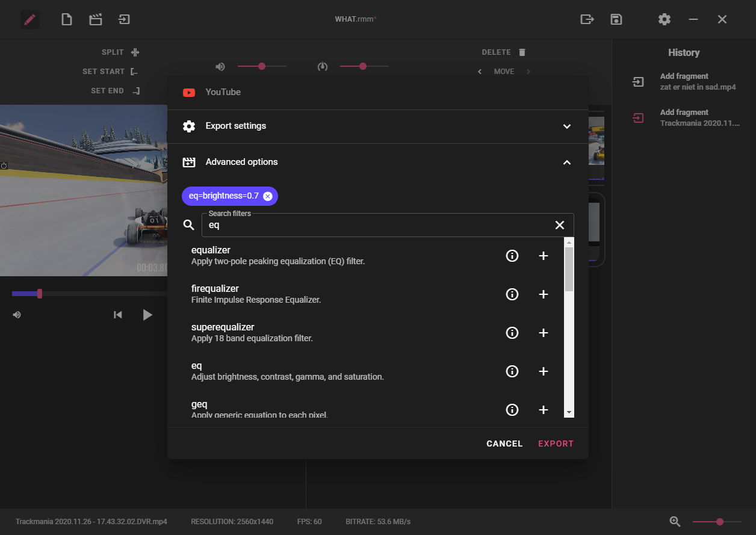756x535 pixels.
Task: Click the preview playback progress bar
Action: [90, 294]
